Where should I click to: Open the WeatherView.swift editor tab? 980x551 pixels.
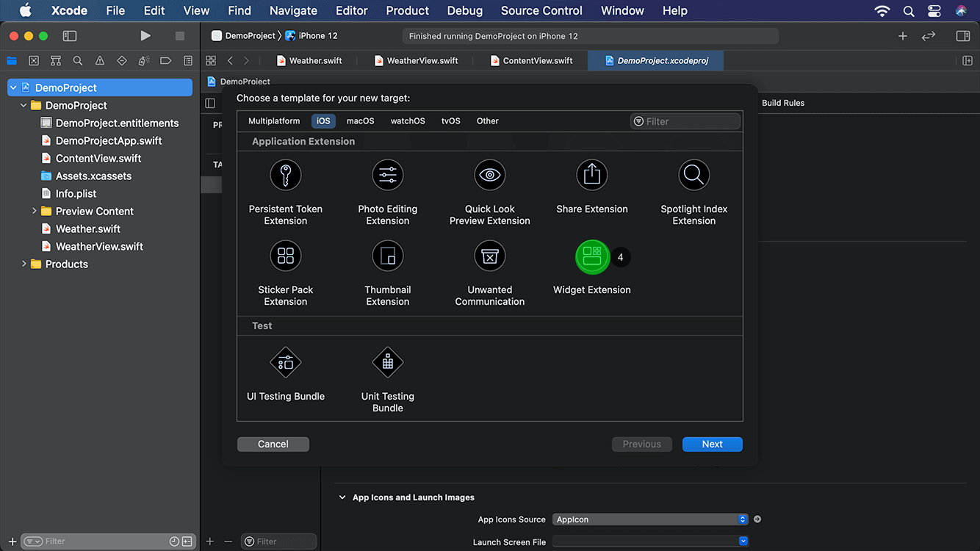point(417,61)
